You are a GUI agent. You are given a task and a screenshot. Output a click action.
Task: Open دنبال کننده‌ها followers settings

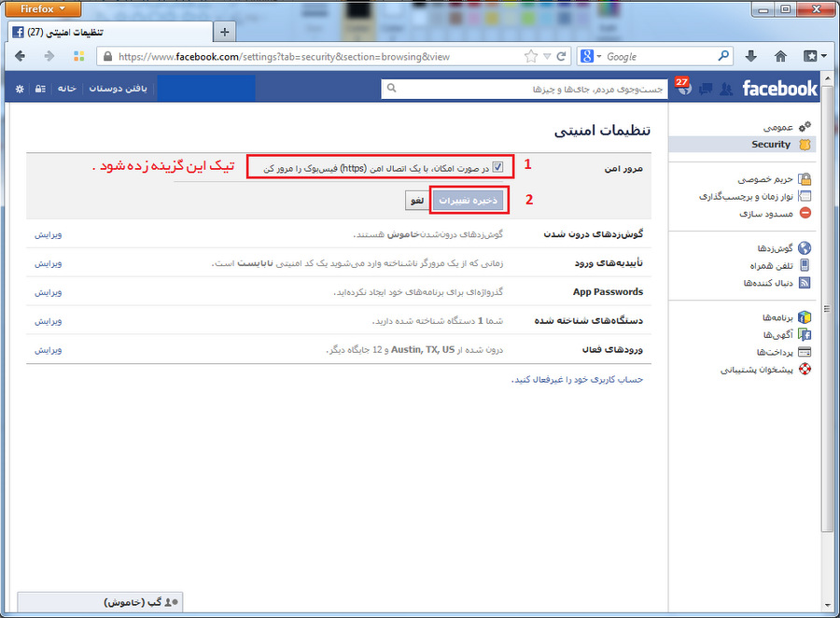click(777, 283)
